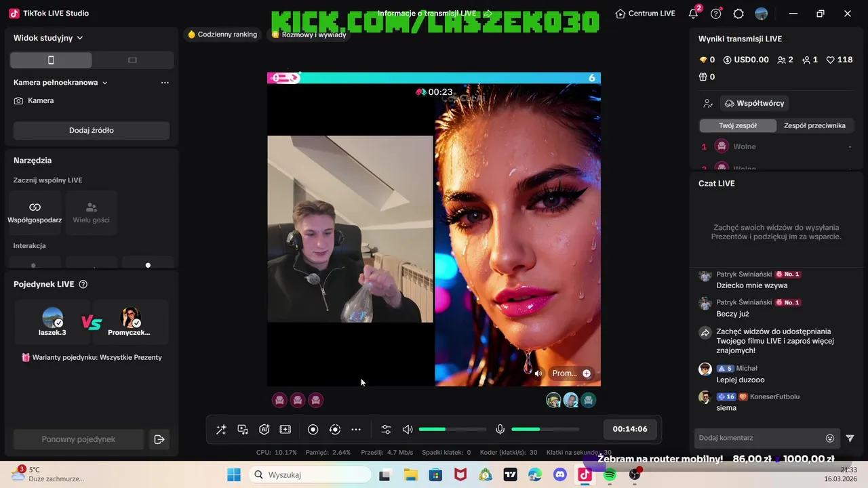Open Spotify from taskbar
Image resolution: width=868 pixels, height=488 pixels.
(610, 474)
